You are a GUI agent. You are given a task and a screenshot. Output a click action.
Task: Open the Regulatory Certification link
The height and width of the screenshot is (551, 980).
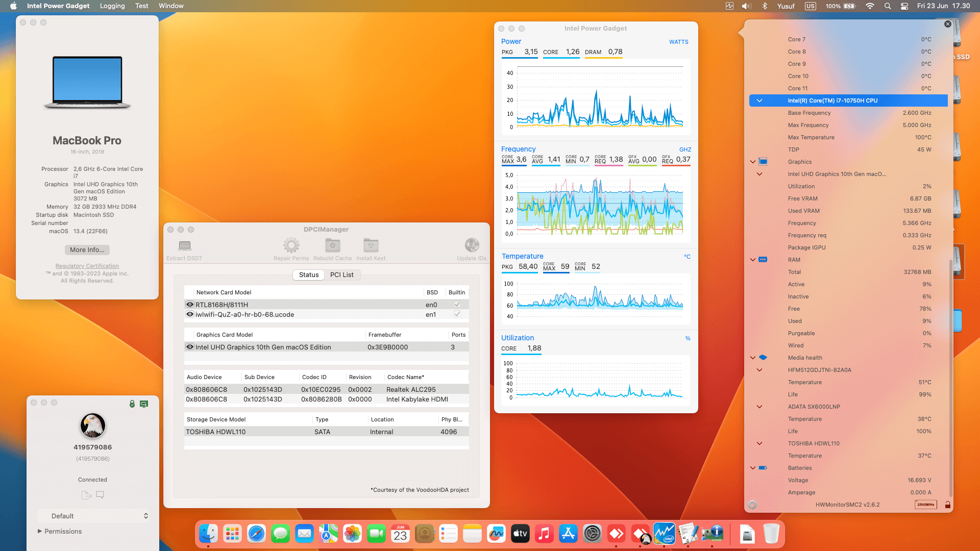pos(87,266)
